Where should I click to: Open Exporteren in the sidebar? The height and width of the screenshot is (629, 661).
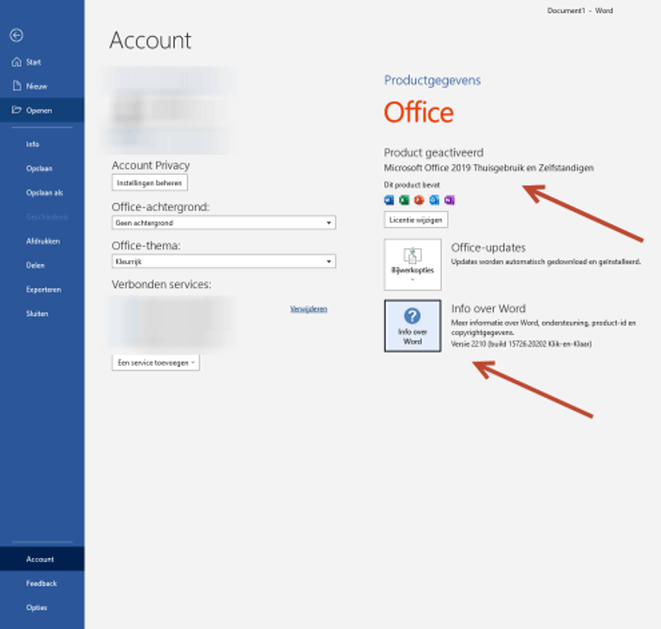click(x=43, y=290)
